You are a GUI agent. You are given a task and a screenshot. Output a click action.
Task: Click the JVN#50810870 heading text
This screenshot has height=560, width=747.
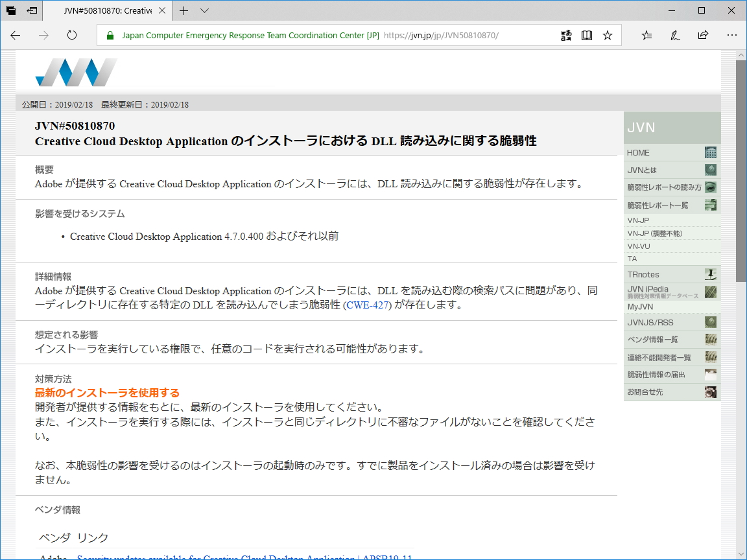pyautogui.click(x=75, y=126)
